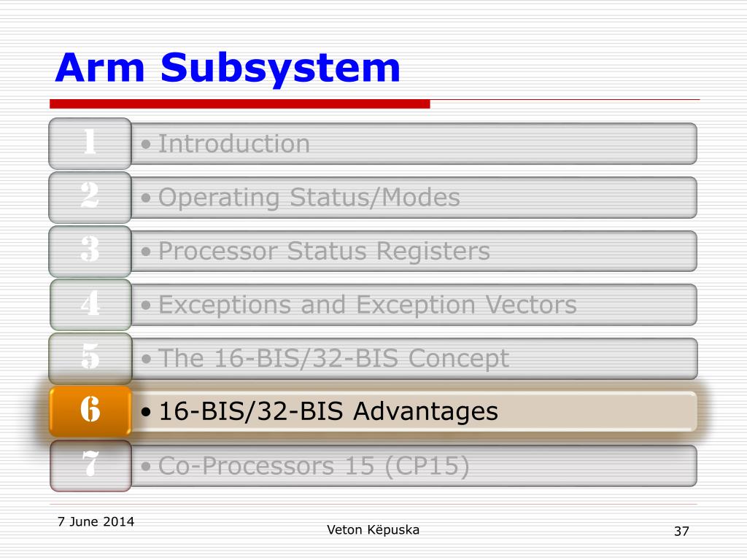Select Exceptions and Exception Vectors item
Image resolution: width=747 pixels, height=560 pixels.
tap(414, 305)
